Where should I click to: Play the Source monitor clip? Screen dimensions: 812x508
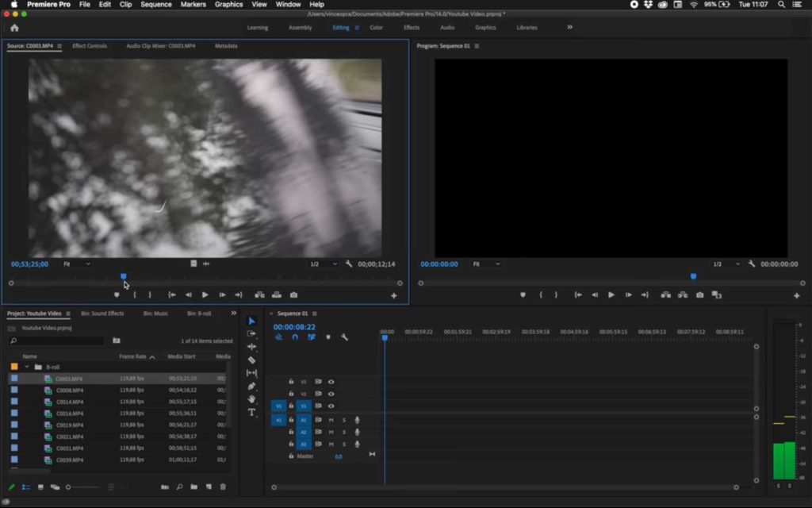[205, 295]
